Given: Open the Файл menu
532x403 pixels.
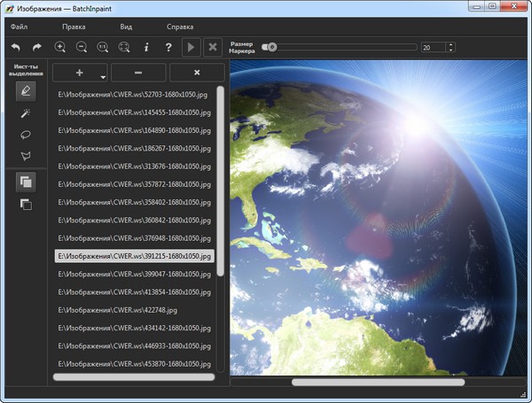Looking at the screenshot, I should click(20, 27).
